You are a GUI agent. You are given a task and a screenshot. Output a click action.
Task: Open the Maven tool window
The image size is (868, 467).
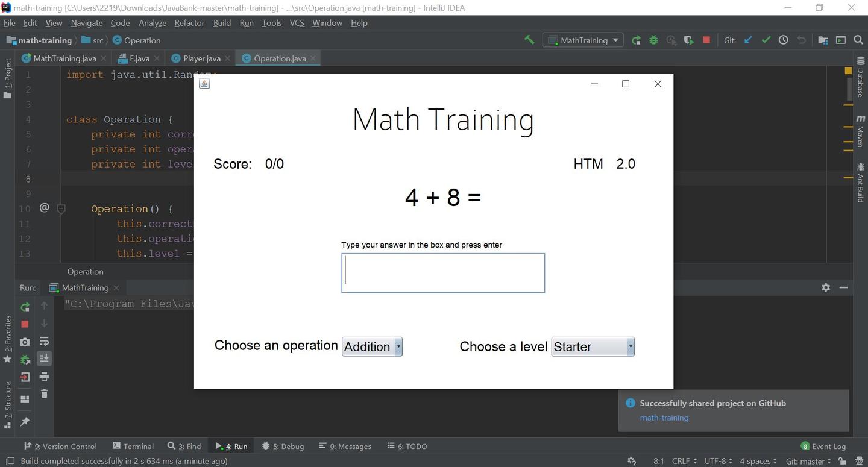[861, 130]
